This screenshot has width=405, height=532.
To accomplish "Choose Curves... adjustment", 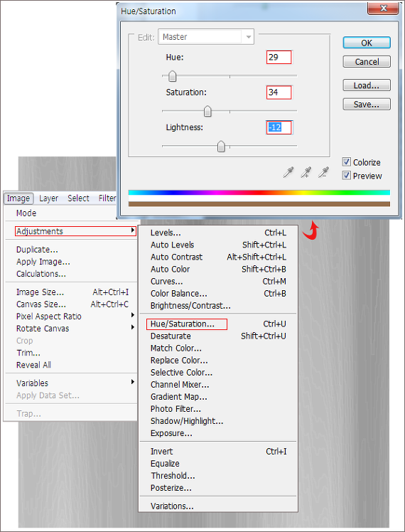I will (218, 282).
